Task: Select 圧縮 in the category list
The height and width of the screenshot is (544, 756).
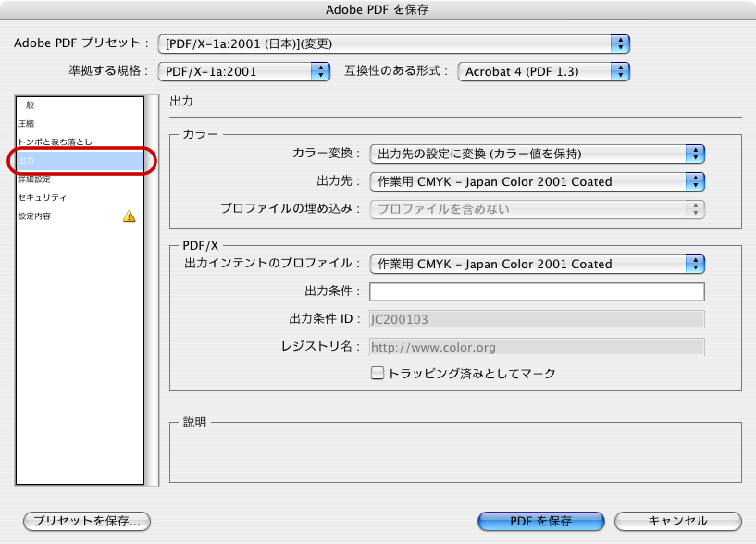Action: 80,123
